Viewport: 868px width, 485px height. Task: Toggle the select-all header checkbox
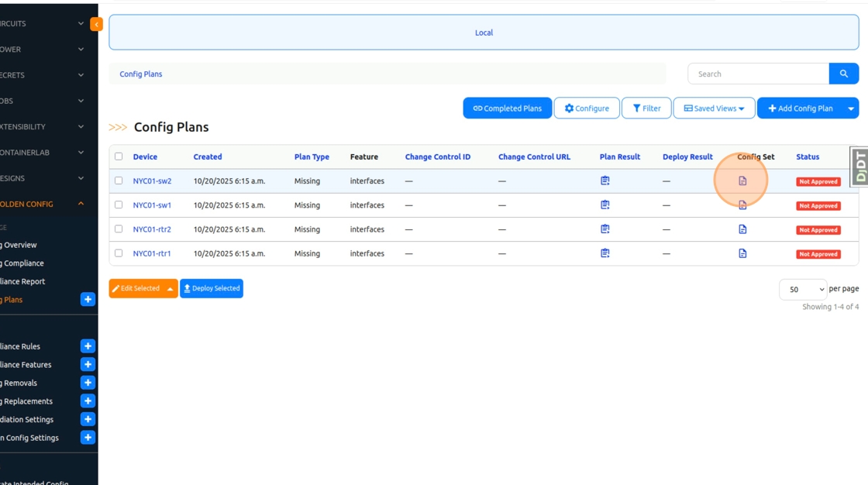point(119,157)
